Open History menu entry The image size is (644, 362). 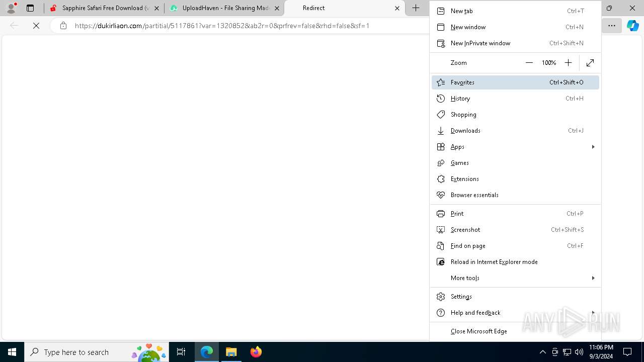point(515,99)
